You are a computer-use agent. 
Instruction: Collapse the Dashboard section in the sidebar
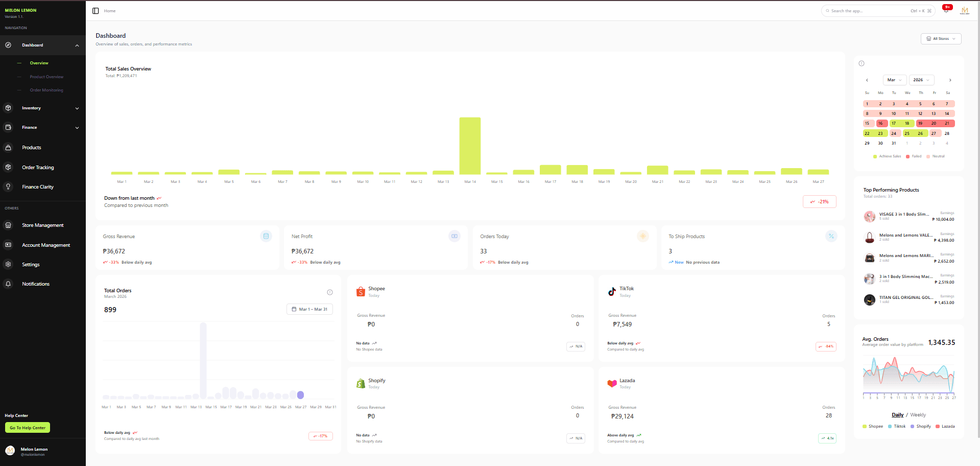[77, 45]
